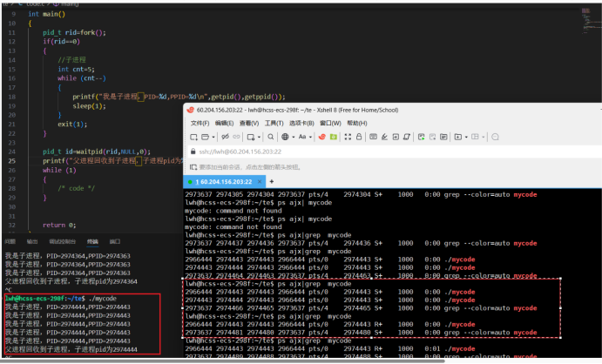
Task: Click the pen highlight icon in toolbar
Action: pos(384,137)
